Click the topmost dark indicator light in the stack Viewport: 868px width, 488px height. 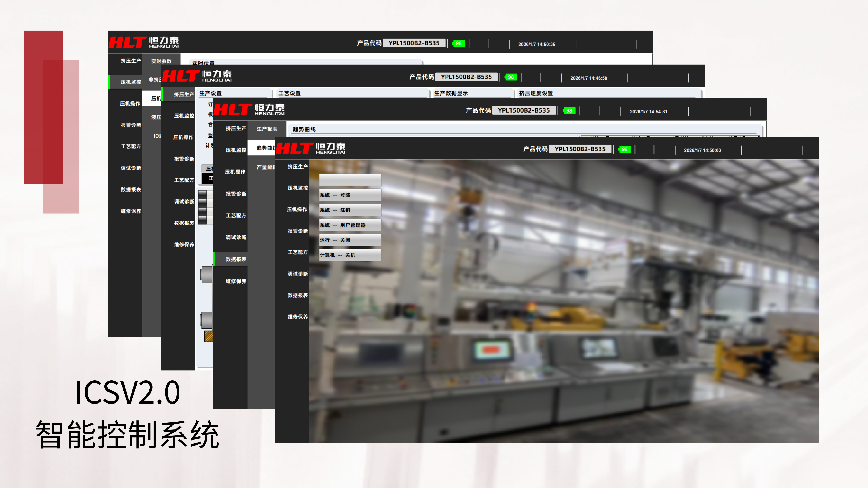203,195
